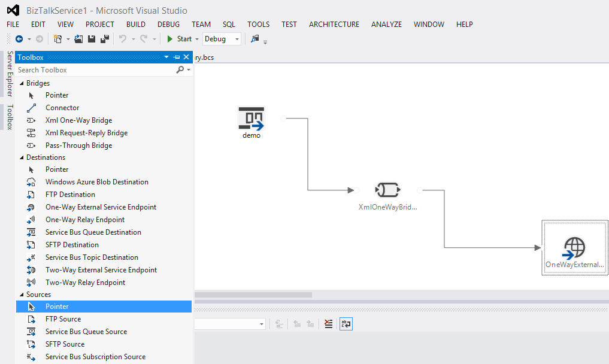Switch to the .bcs document tab

(x=204, y=57)
